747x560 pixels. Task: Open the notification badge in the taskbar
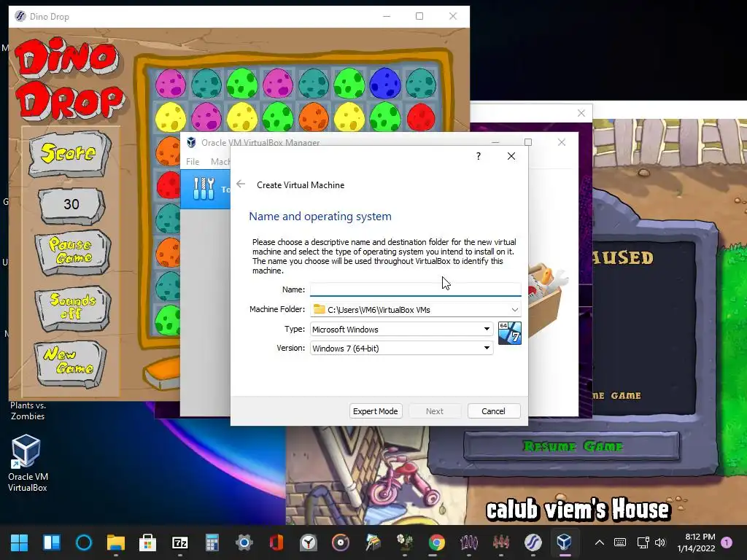[x=727, y=542]
